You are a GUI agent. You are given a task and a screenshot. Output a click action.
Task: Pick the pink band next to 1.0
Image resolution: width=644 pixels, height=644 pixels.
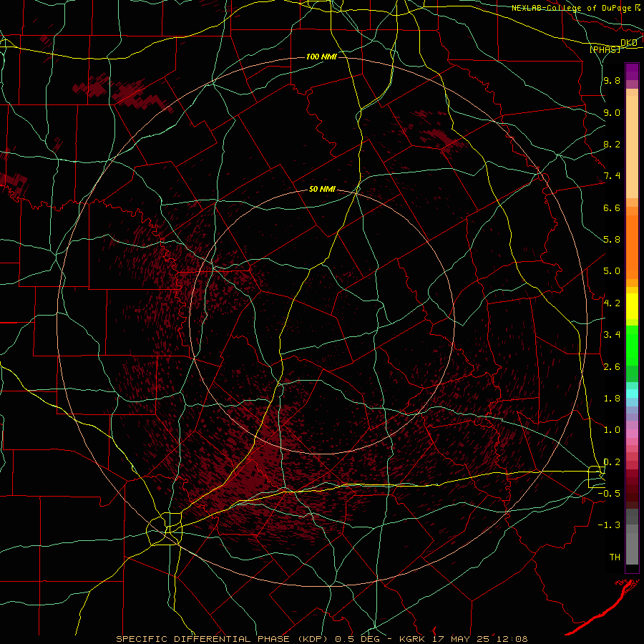click(632, 433)
